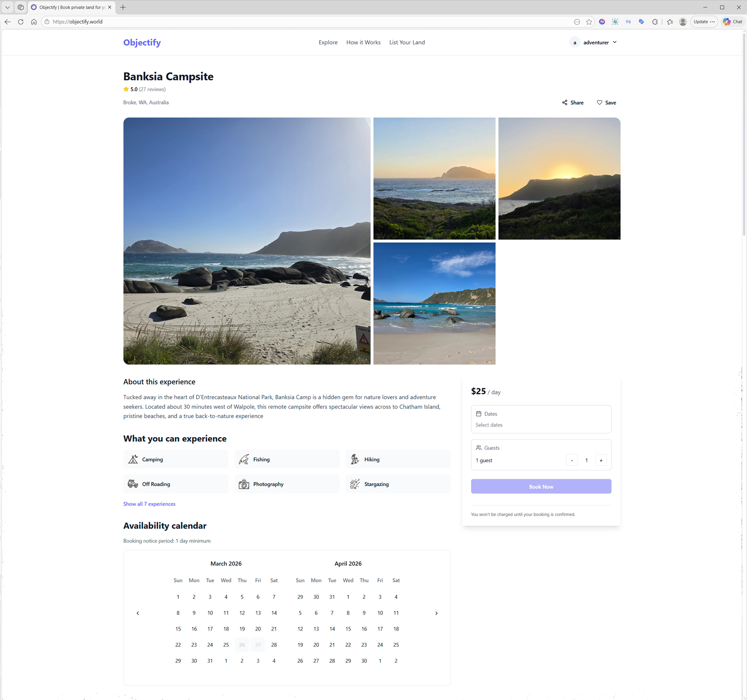Click the calendar icon beside Dates
This screenshot has width=747, height=700.
click(479, 414)
